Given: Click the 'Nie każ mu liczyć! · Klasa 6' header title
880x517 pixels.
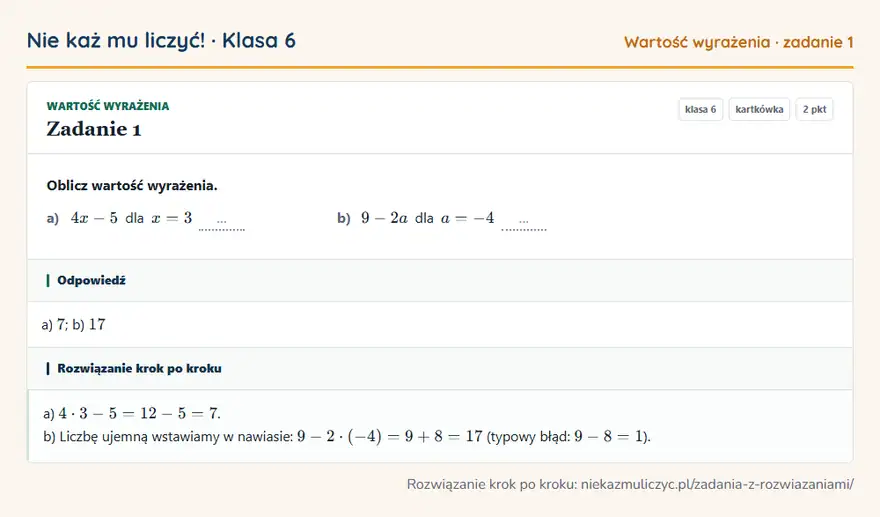Looking at the screenshot, I should click(x=161, y=41).
